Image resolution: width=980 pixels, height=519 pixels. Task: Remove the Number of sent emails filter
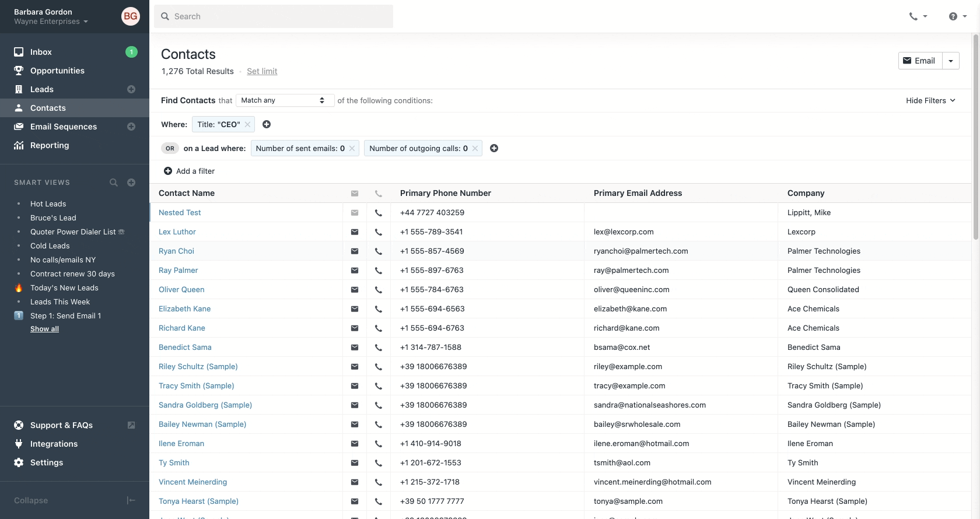pos(352,148)
